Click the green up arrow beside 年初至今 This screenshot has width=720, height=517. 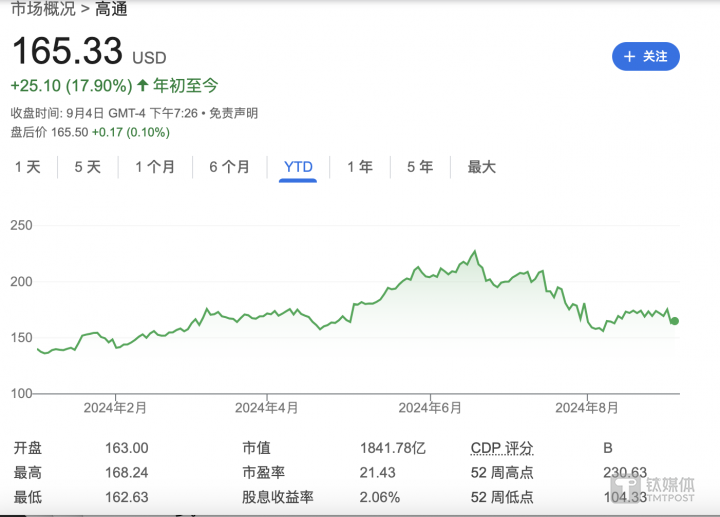(143, 86)
